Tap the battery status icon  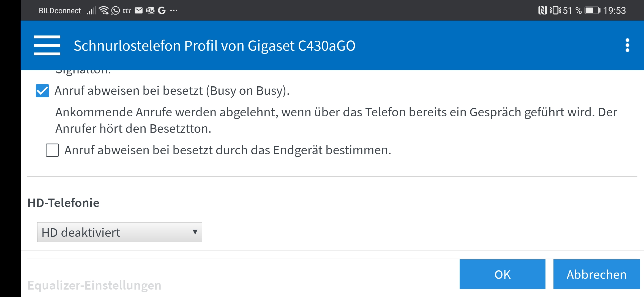tap(592, 10)
